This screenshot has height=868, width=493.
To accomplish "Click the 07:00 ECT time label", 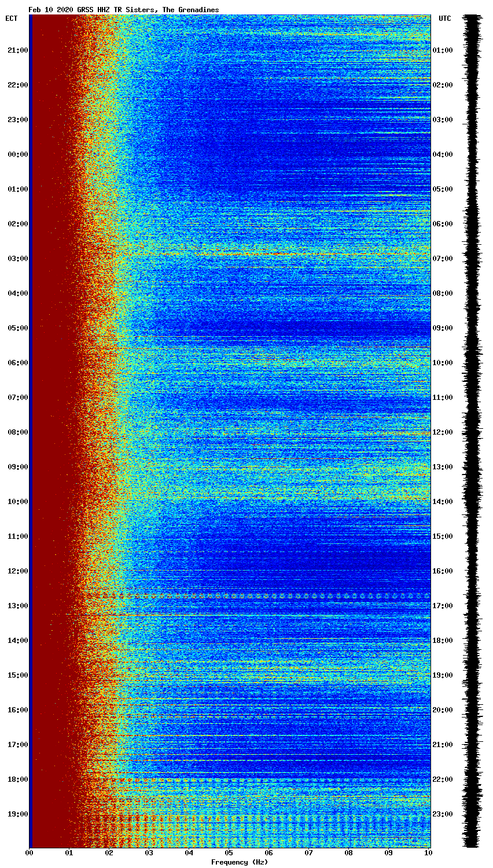I will tap(17, 398).
